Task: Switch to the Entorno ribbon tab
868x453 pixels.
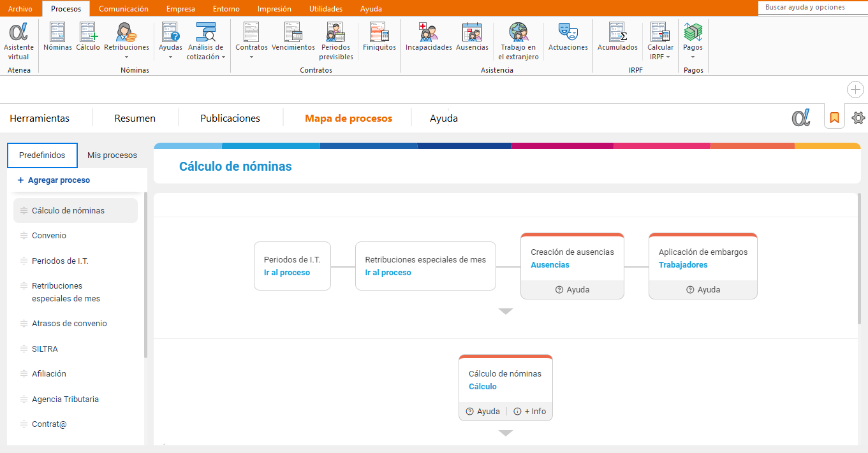Action: (226, 9)
